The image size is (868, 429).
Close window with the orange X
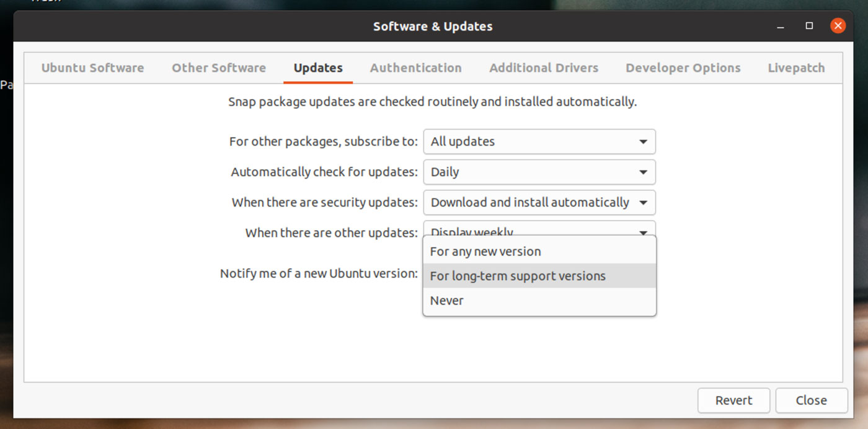pos(838,26)
